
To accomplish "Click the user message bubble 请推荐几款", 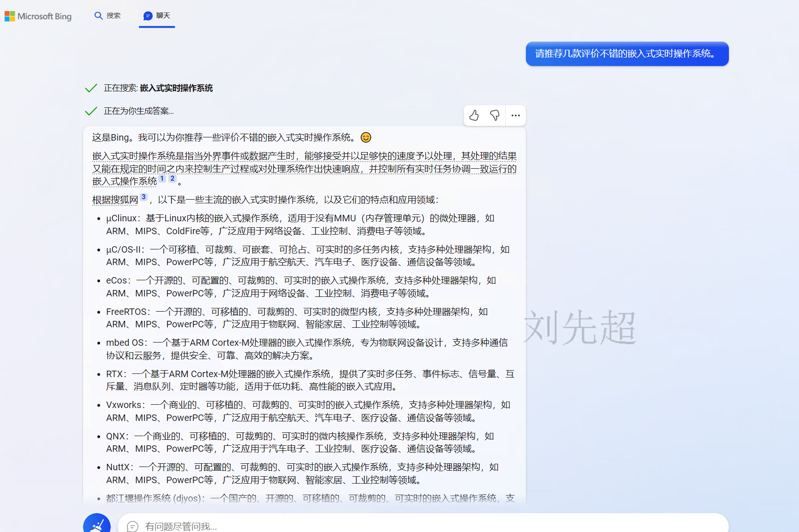I will [627, 54].
